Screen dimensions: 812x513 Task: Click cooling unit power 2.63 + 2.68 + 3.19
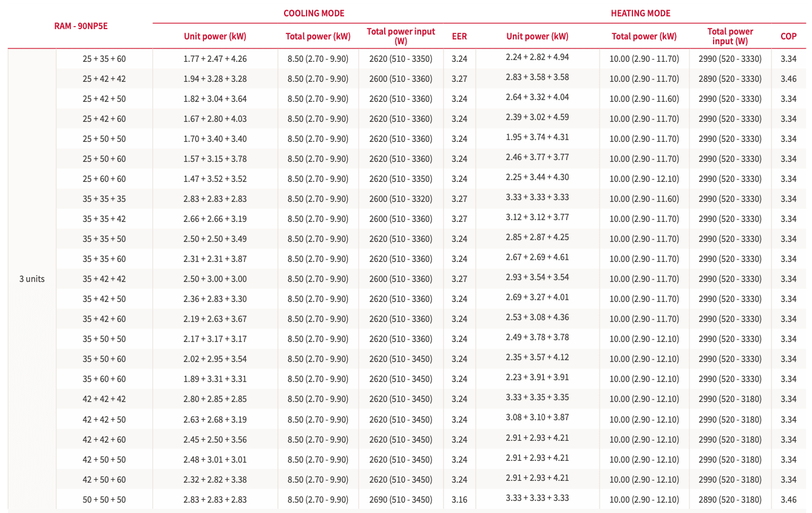click(215, 420)
